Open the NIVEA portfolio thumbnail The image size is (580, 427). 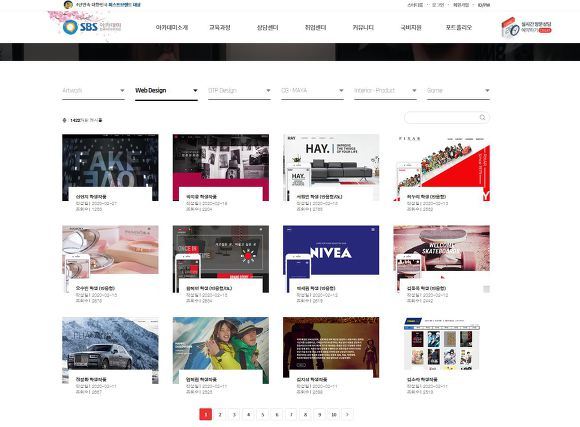(331, 259)
